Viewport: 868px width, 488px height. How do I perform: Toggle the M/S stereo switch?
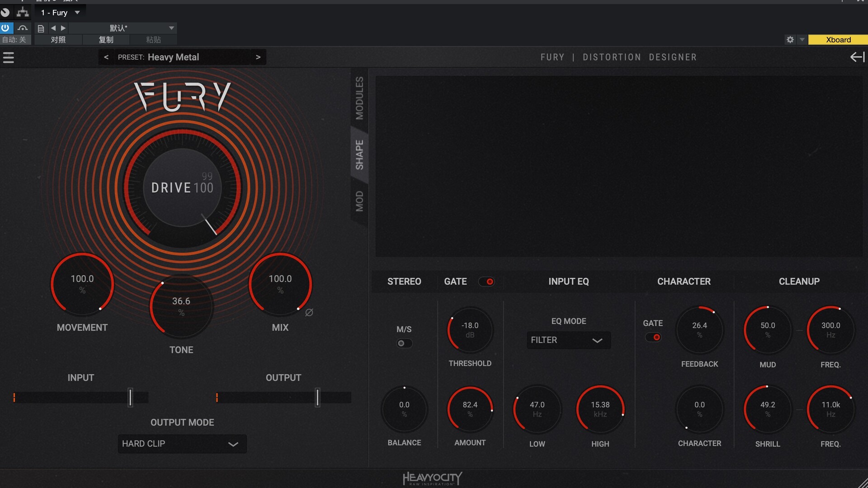(404, 343)
